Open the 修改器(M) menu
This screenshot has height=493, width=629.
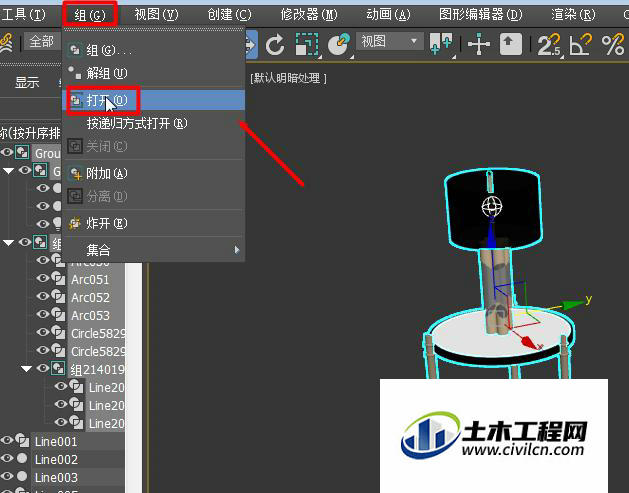pyautogui.click(x=309, y=15)
